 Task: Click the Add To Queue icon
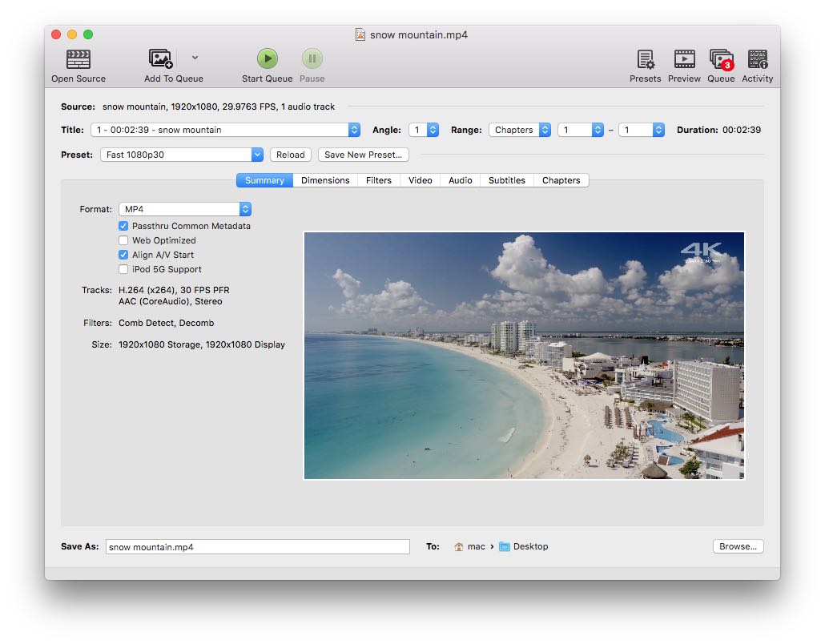coord(161,59)
